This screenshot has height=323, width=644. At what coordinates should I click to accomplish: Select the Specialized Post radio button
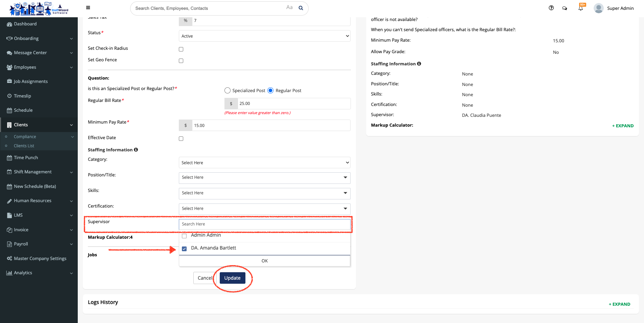coord(228,91)
